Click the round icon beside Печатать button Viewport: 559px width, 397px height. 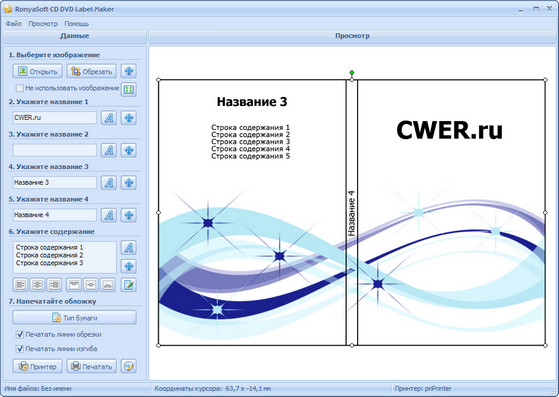[x=129, y=366]
